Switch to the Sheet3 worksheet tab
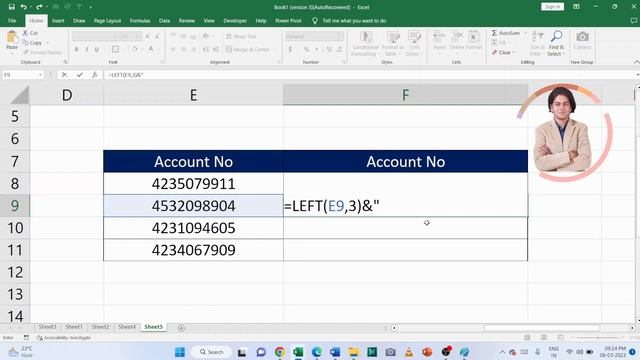The height and width of the screenshot is (360, 640). click(47, 327)
